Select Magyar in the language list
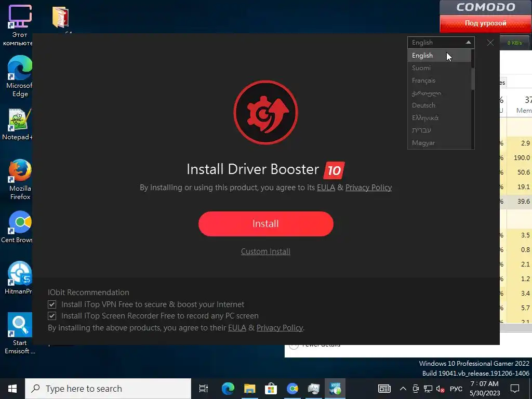This screenshot has height=399, width=532. tap(439, 143)
